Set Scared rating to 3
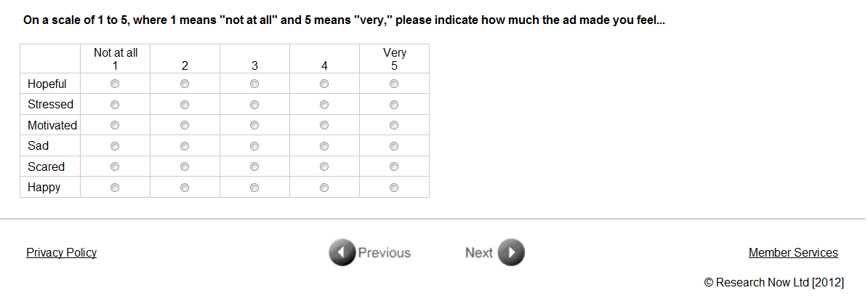868x301 pixels. click(x=254, y=167)
